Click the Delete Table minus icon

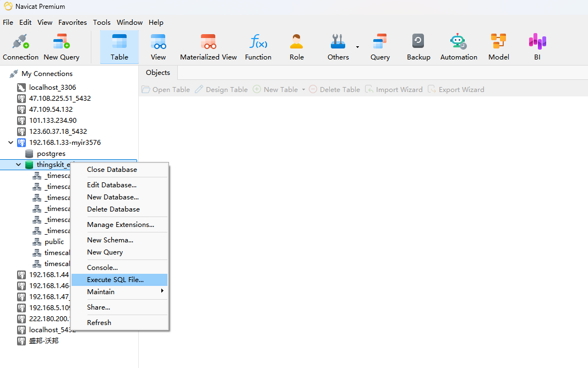pyautogui.click(x=313, y=89)
